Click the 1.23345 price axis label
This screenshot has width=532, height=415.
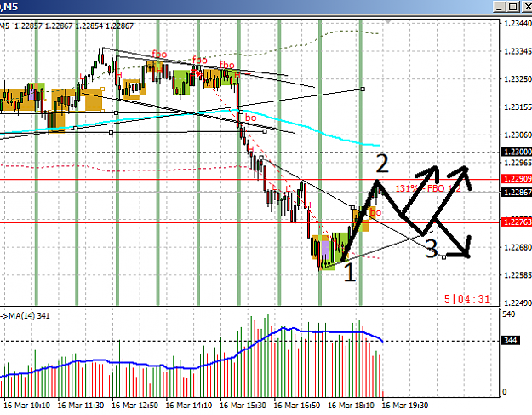pyautogui.click(x=518, y=52)
